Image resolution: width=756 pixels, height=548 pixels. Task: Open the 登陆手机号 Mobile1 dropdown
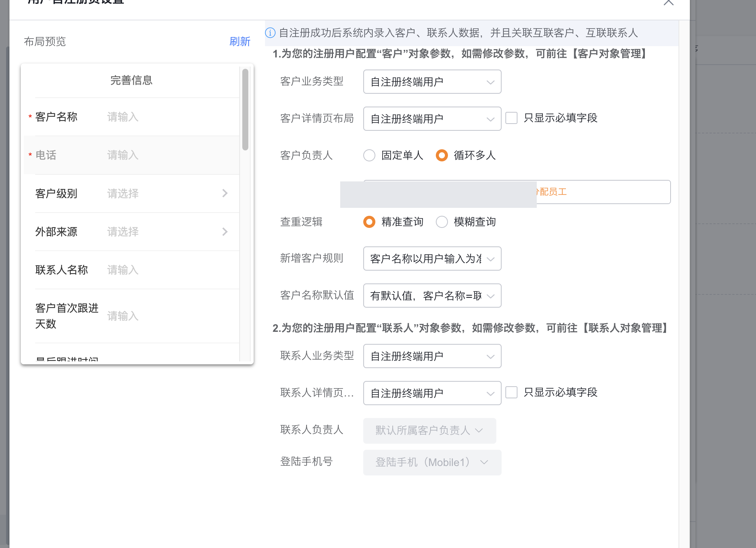[x=432, y=462]
